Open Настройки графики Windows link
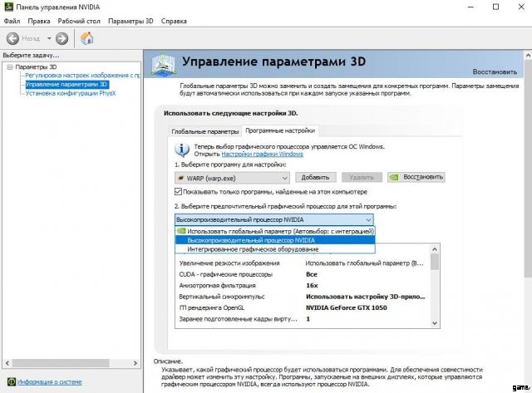This screenshot has width=532, height=393. (x=263, y=154)
